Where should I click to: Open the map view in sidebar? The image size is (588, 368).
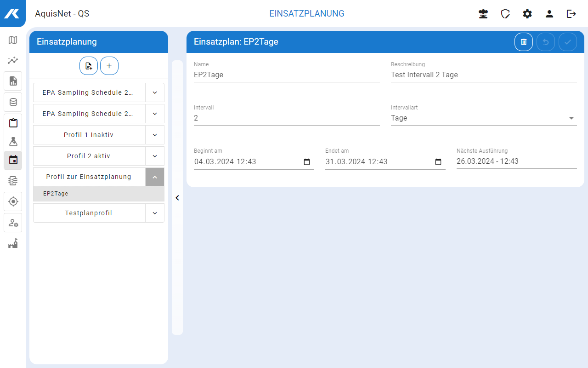[x=13, y=40]
